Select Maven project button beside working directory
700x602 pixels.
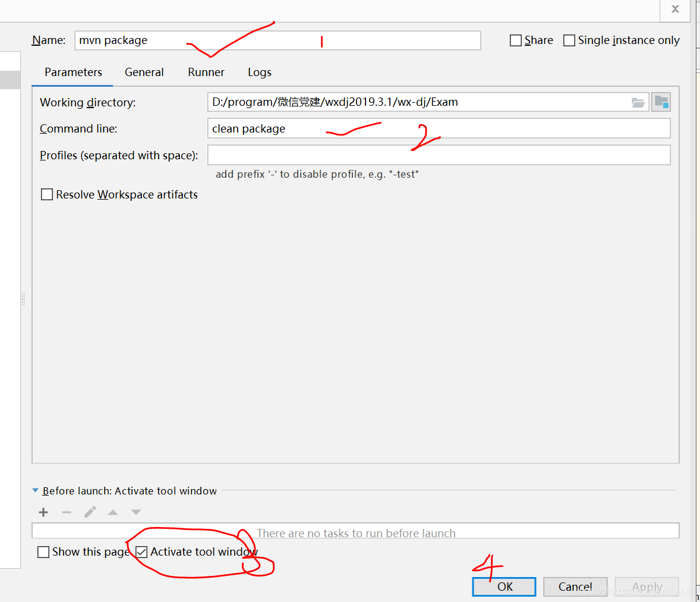click(661, 102)
